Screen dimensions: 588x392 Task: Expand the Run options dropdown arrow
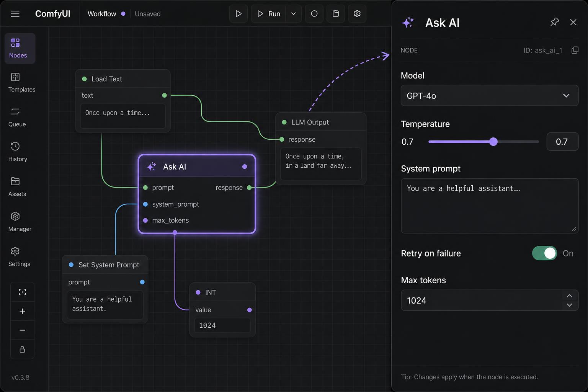[294, 14]
